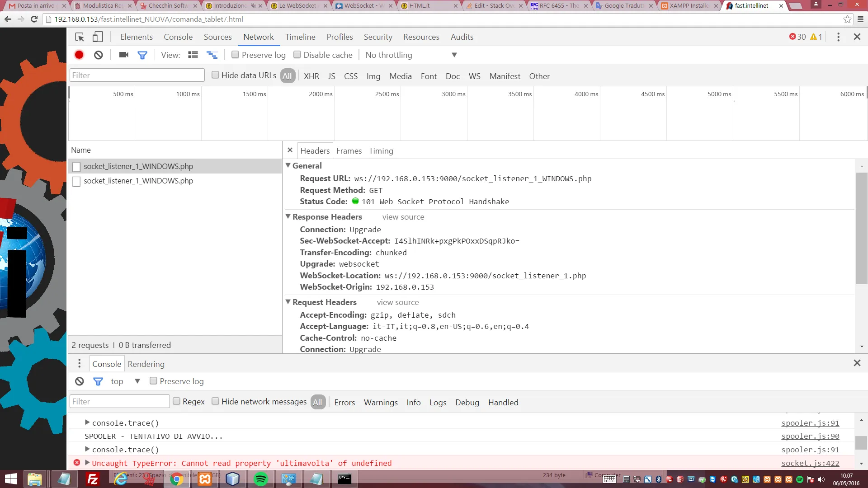Open DevTools three-dot customize menu
Screen dimensions: 868x488
(x=838, y=37)
